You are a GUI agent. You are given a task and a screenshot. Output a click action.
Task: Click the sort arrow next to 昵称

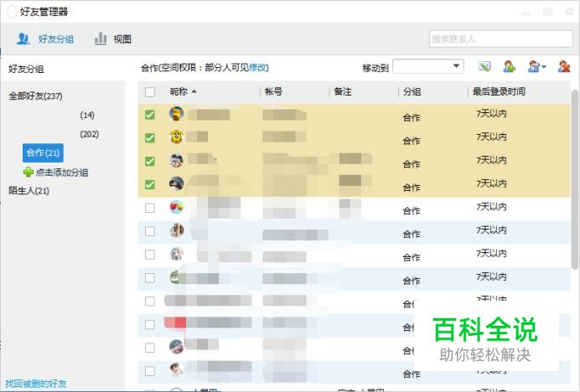click(x=194, y=91)
